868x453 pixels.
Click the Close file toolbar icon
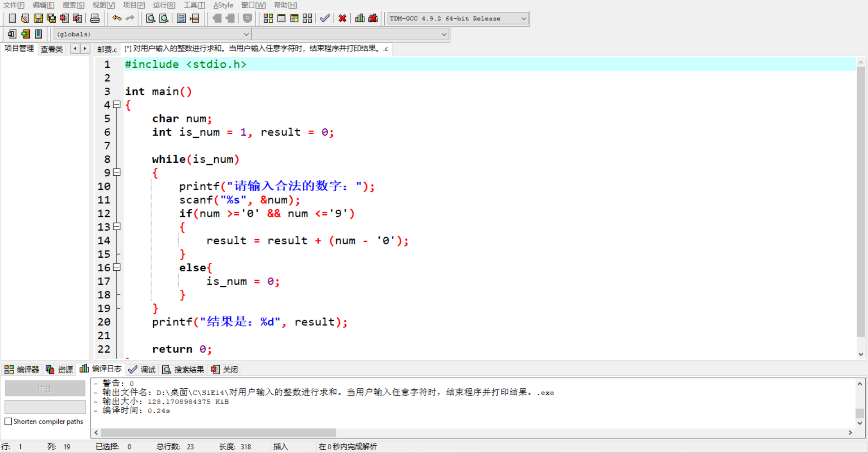(64, 18)
